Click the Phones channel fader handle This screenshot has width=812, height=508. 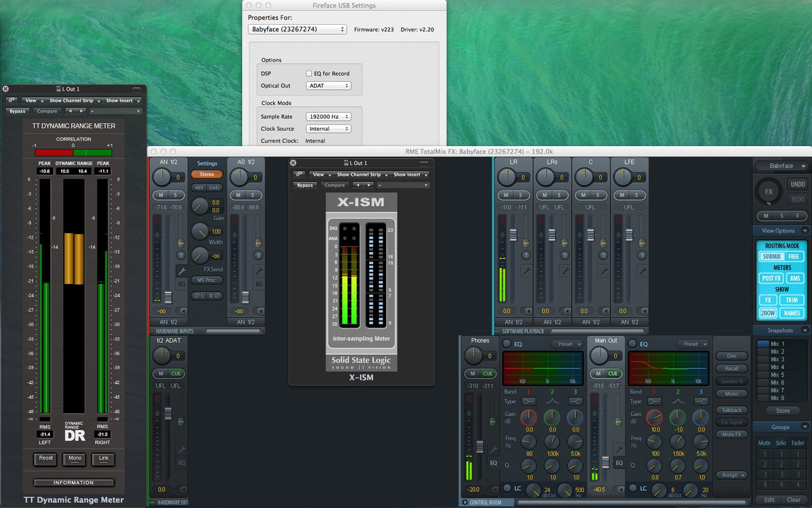(480, 446)
